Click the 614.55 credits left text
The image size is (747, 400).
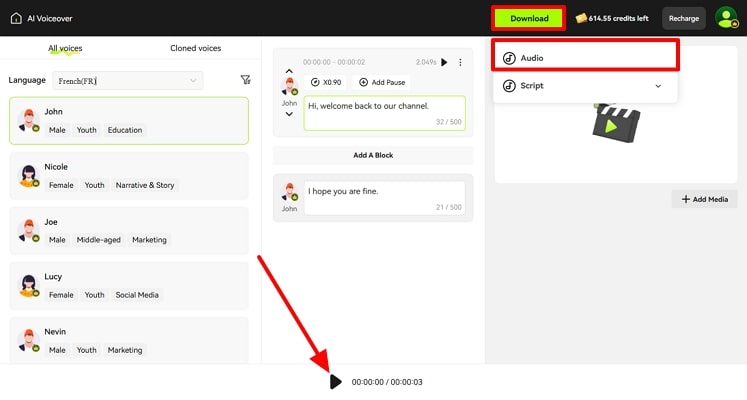click(618, 19)
